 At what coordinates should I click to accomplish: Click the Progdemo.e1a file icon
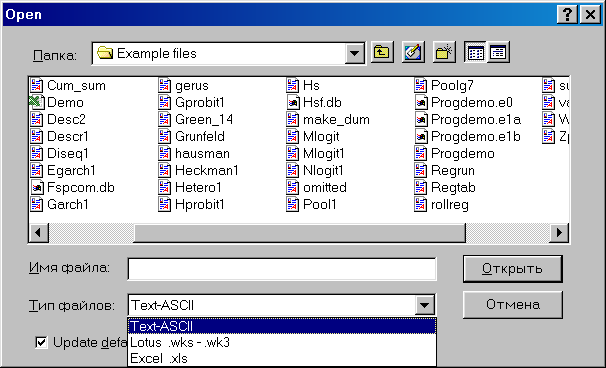(421, 119)
